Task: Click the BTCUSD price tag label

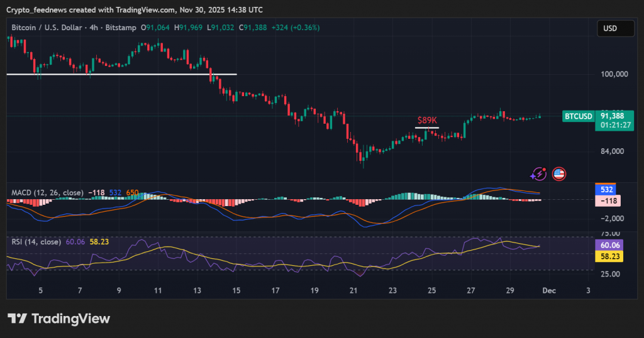Action: click(x=578, y=116)
